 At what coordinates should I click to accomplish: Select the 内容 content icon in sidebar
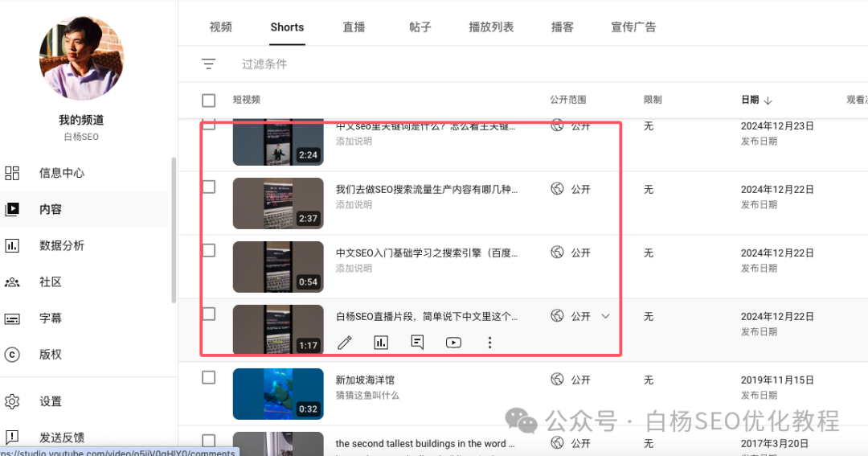tap(12, 209)
